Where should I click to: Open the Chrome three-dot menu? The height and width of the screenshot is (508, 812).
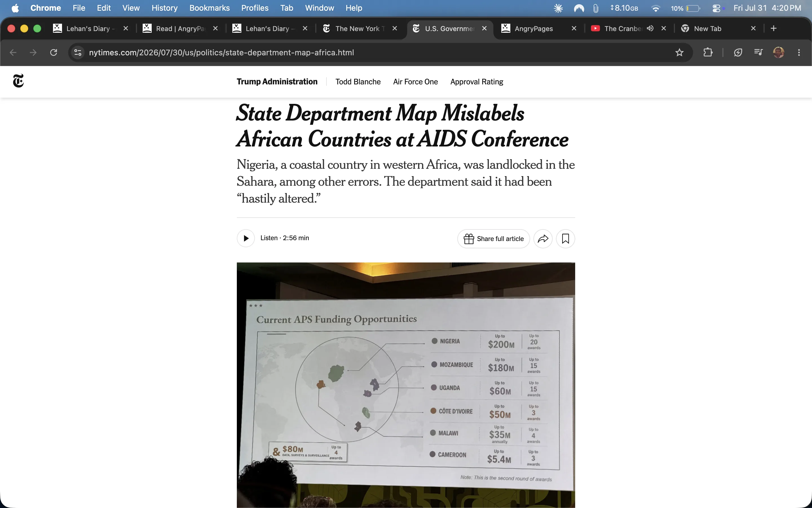pos(798,52)
